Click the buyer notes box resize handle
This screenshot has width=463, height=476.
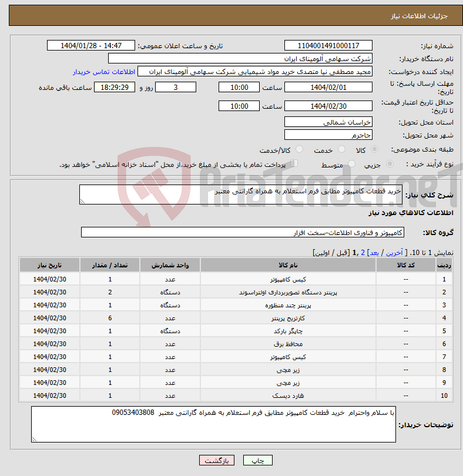point(34,439)
